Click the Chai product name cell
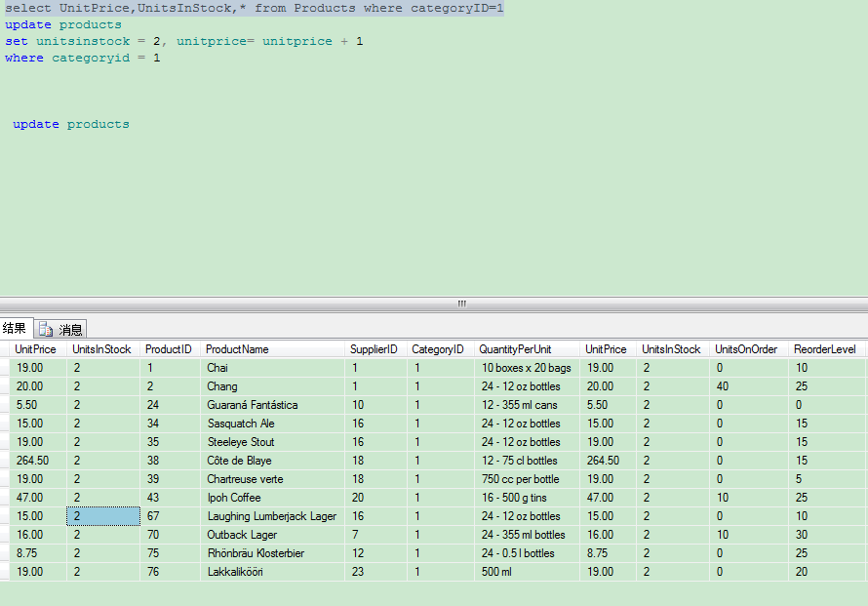The image size is (868, 606). coord(272,368)
